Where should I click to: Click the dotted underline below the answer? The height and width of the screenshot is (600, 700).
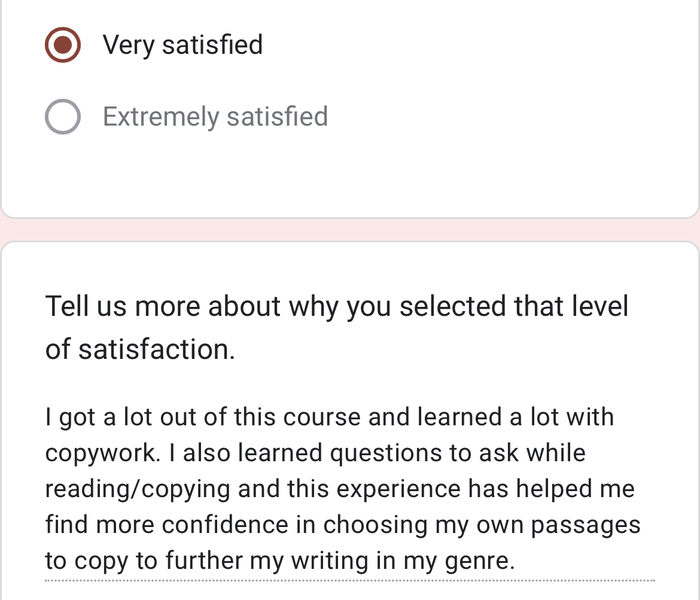[x=350, y=580]
